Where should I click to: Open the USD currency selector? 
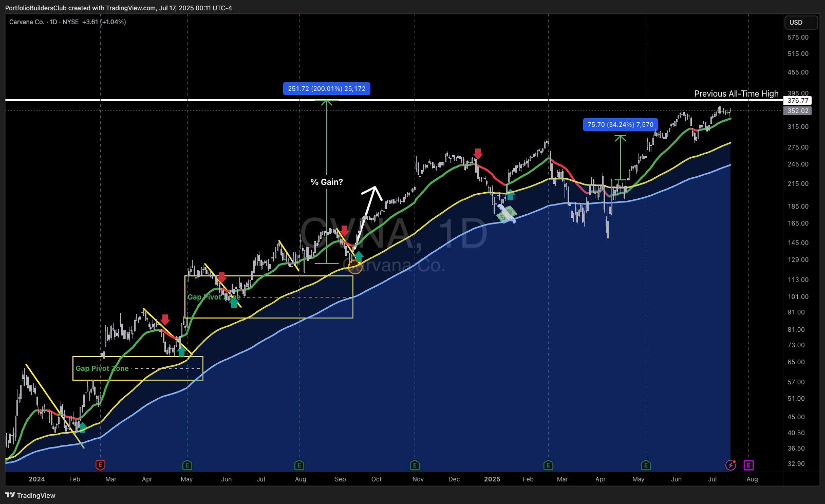801,23
